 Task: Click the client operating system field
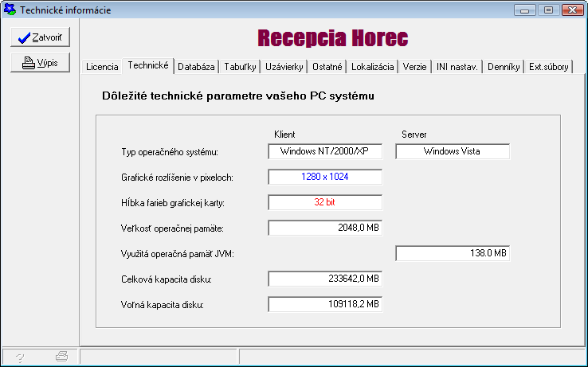[325, 151]
